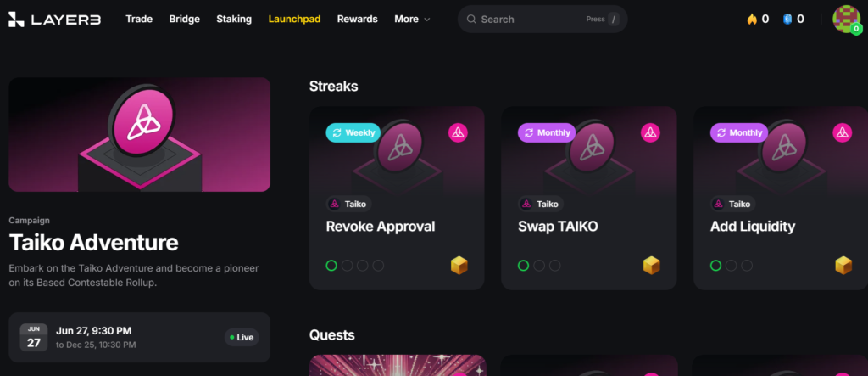
Task: Click Monthly badge on Swap TAIKO card
Action: [547, 132]
